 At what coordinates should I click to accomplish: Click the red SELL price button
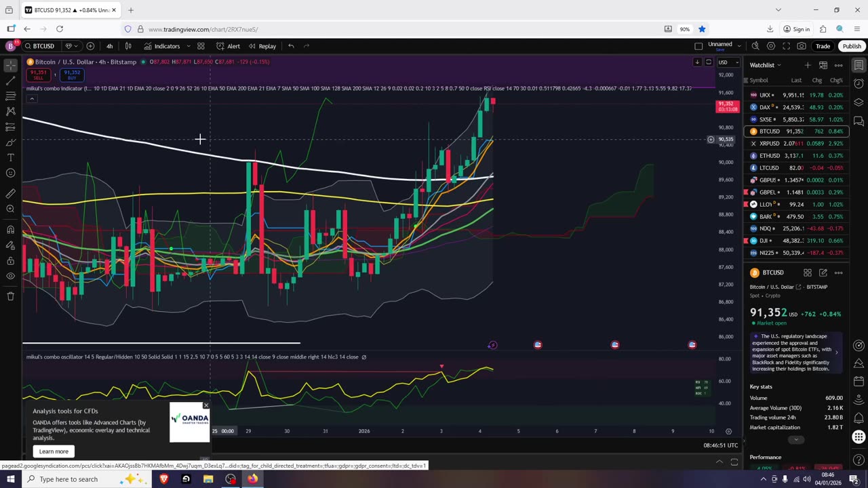point(38,75)
